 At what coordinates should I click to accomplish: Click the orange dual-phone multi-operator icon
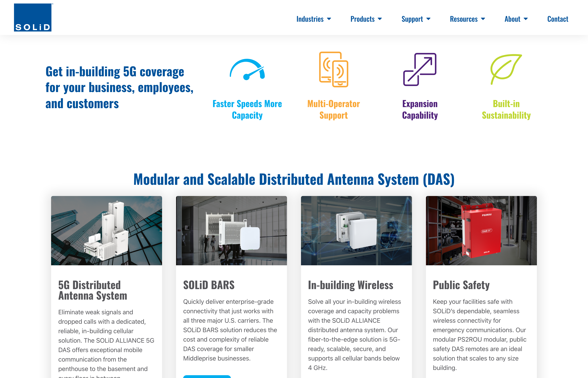(334, 69)
